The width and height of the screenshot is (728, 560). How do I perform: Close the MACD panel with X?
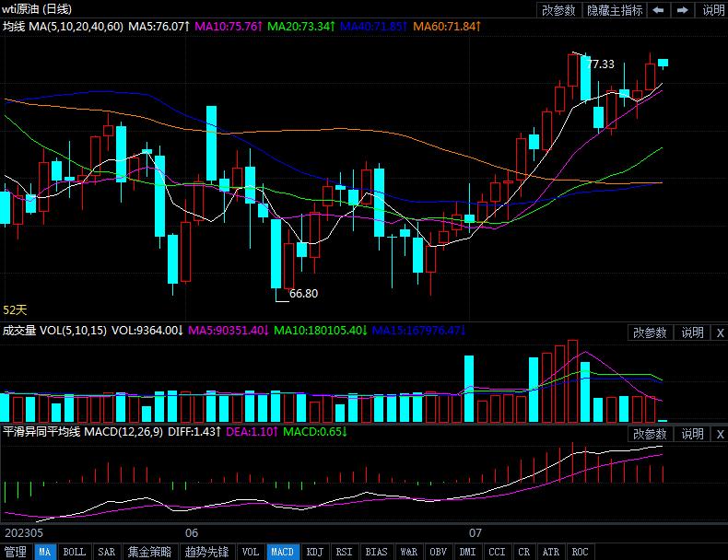719,434
